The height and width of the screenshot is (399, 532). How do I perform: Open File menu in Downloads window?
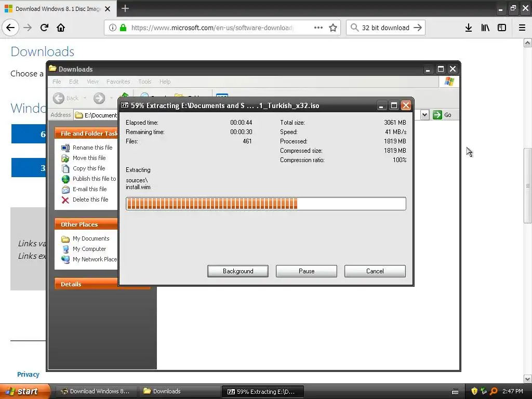point(57,82)
